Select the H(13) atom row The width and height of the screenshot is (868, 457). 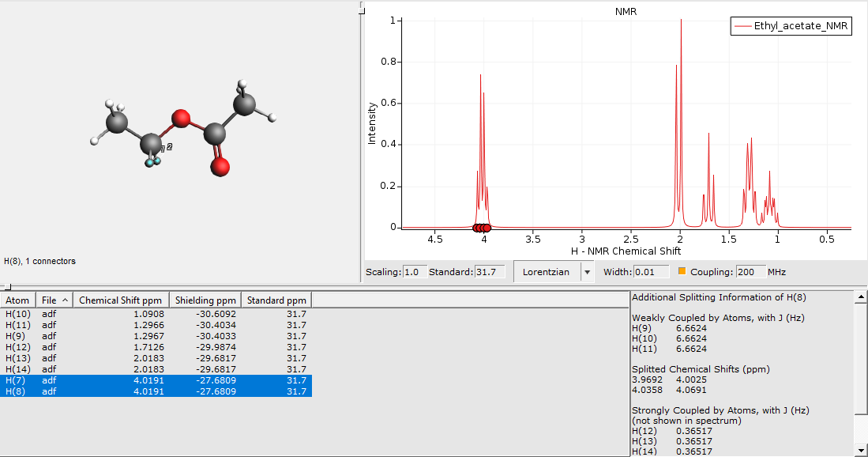[156, 358]
